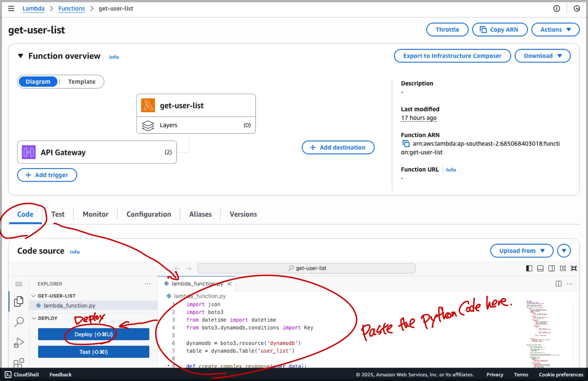
Task: Click the Layers stack icon
Action: 148,126
